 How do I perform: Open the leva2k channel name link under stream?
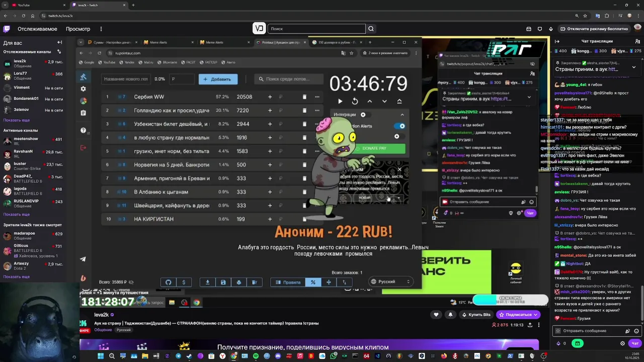(x=102, y=315)
